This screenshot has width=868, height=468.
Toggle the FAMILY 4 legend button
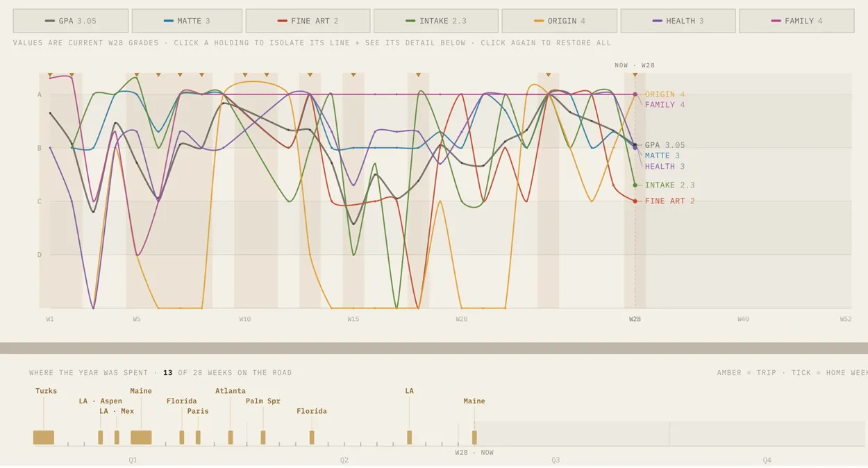(796, 21)
